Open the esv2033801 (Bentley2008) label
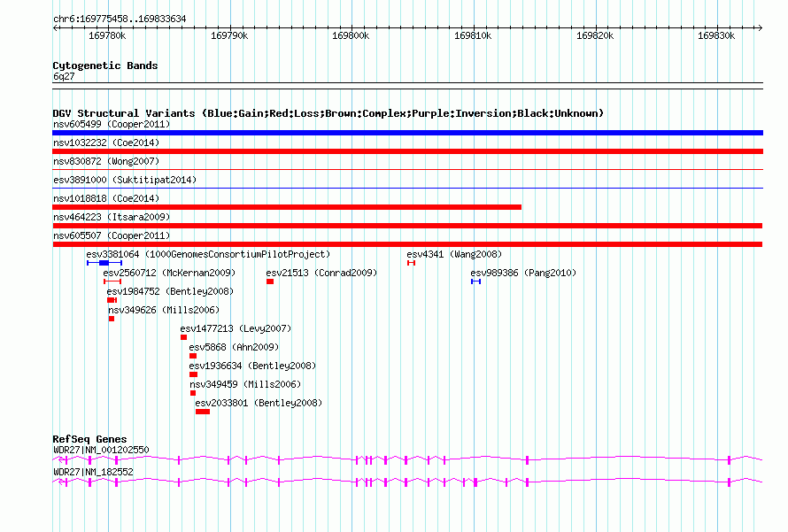 pos(259,403)
